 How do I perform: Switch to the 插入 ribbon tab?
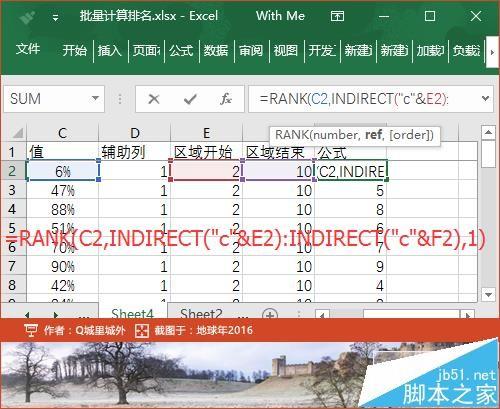pos(109,50)
